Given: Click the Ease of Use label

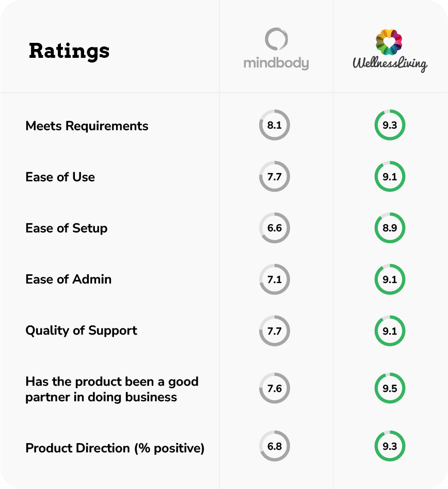Looking at the screenshot, I should tap(60, 177).
